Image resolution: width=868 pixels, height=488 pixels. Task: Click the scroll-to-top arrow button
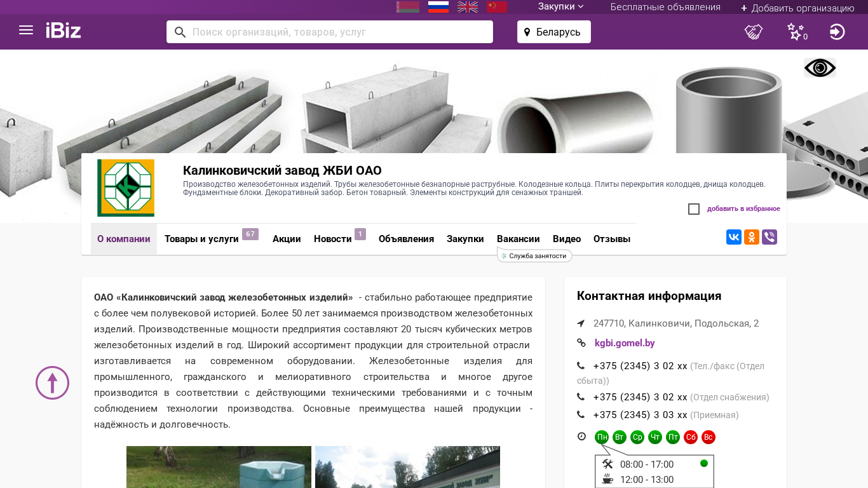pyautogui.click(x=52, y=383)
